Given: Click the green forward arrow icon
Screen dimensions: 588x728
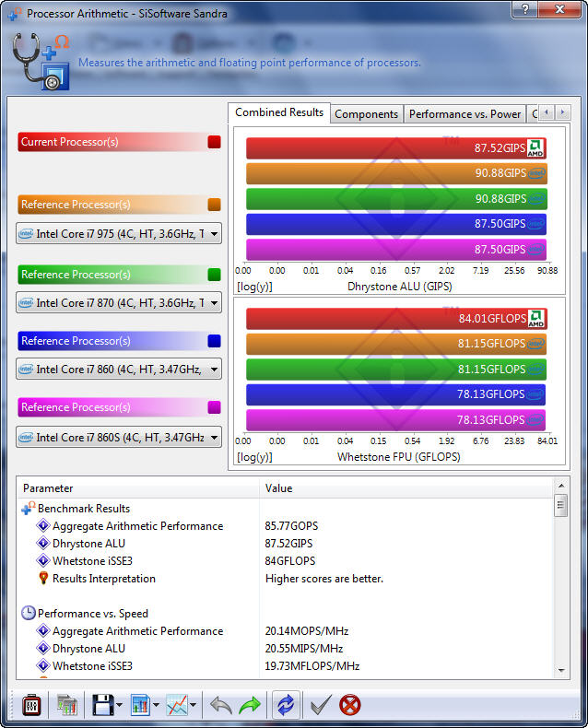Looking at the screenshot, I should point(250,705).
